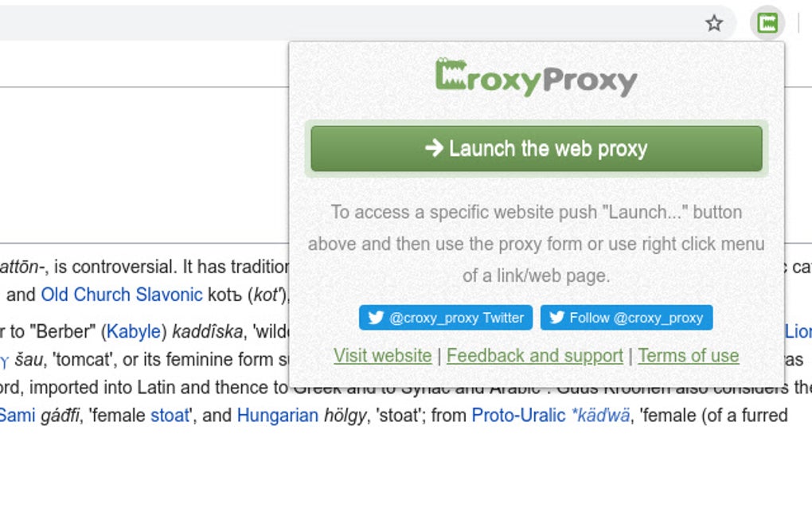This screenshot has height=508, width=812.
Task: Click the popup's proxy instructions text
Action: click(x=536, y=244)
